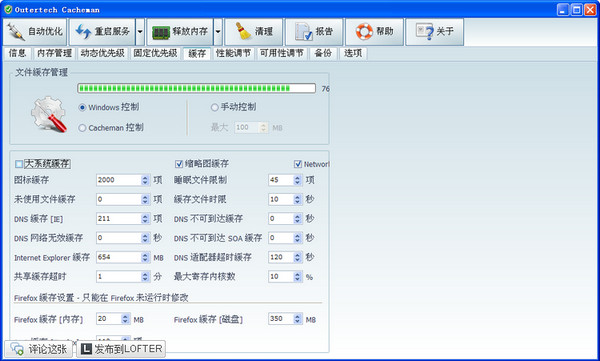600x361 pixels.
Task: Click the 释放内存 free memory button
Action: 180,32
